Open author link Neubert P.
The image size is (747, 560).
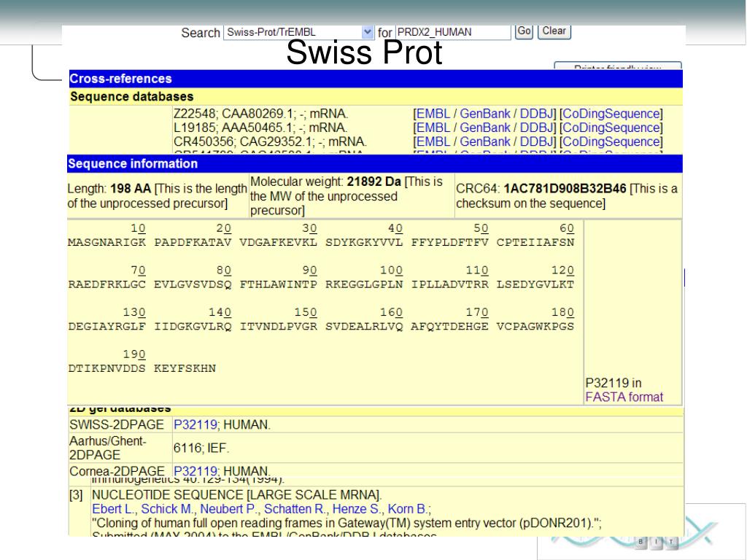click(x=228, y=509)
